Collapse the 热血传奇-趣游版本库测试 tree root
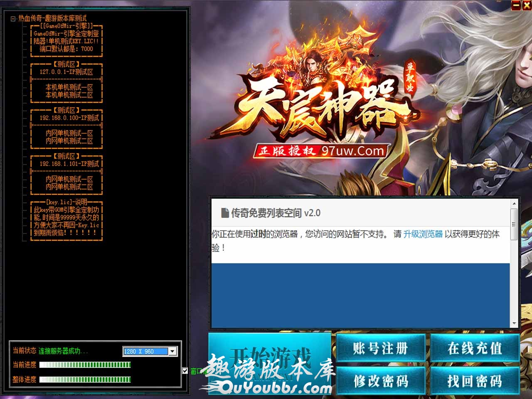The width and height of the screenshot is (532, 399). coord(13,19)
